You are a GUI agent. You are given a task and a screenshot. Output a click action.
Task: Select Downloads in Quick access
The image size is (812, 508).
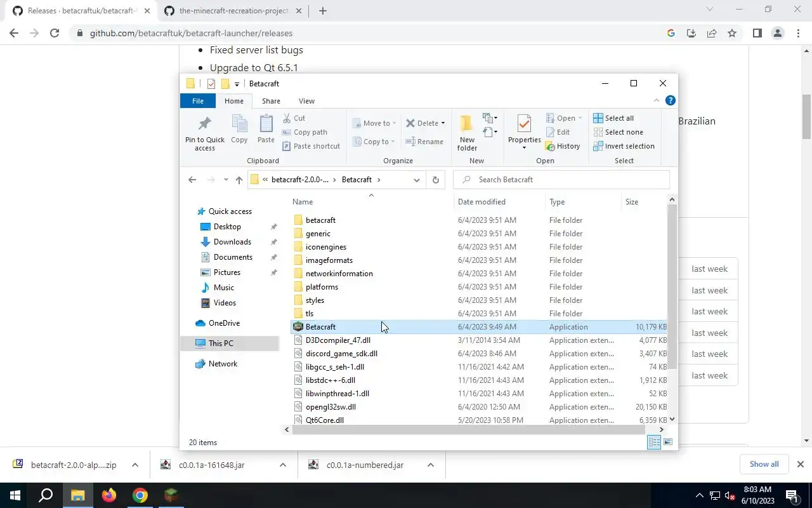point(232,242)
